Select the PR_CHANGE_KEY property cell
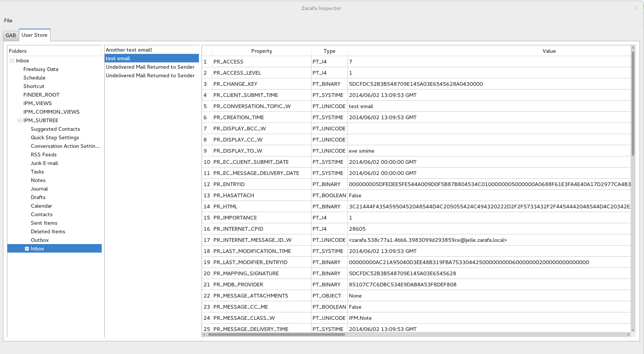This screenshot has height=354, width=644. [262, 84]
